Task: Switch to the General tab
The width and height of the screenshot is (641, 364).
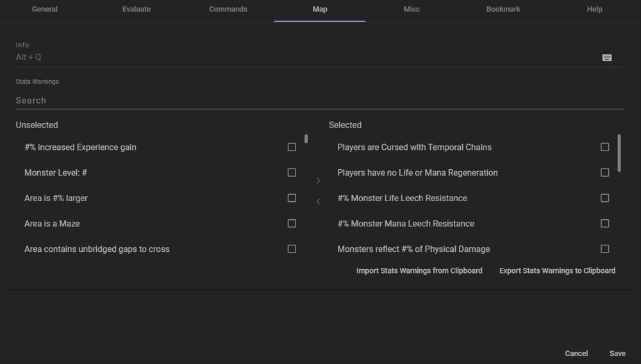Action: (x=45, y=10)
